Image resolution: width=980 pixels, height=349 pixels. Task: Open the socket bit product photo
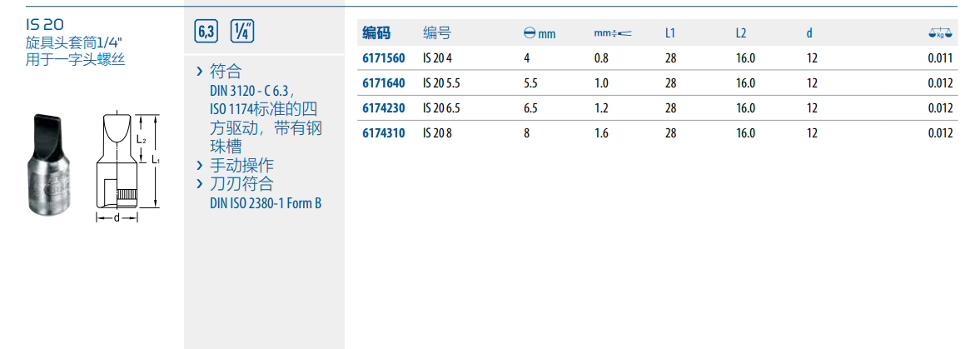click(x=50, y=166)
